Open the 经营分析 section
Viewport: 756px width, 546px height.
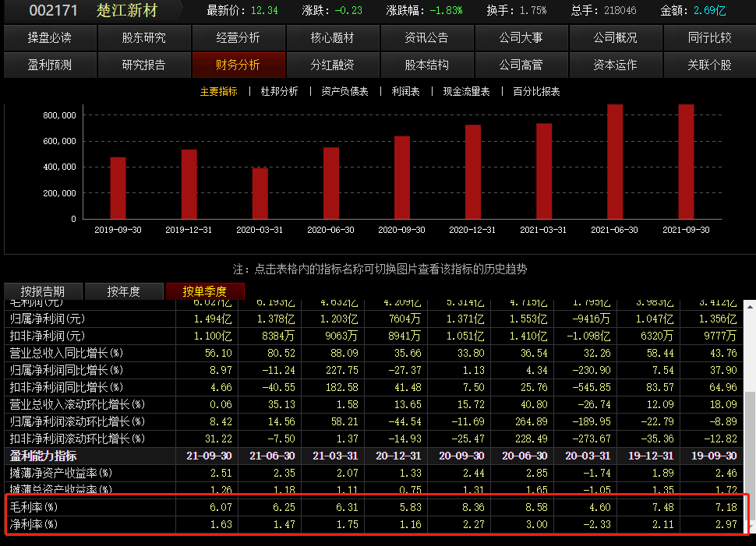(237, 37)
